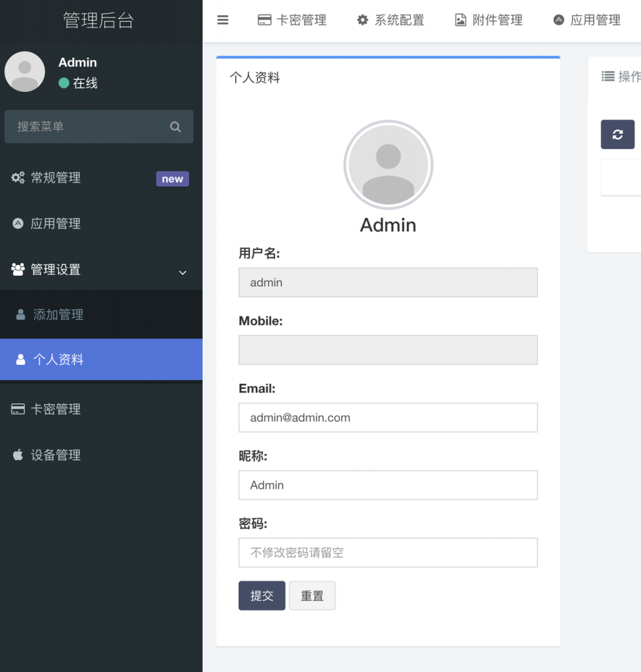Collapse the 管理设置 sidebar group
Viewport: 641px width, 672px height.
101,270
